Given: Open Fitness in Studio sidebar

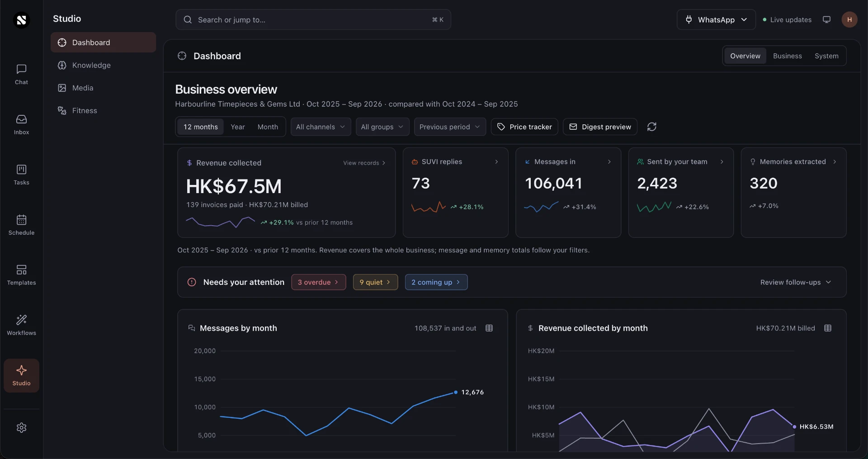Looking at the screenshot, I should click(103, 110).
